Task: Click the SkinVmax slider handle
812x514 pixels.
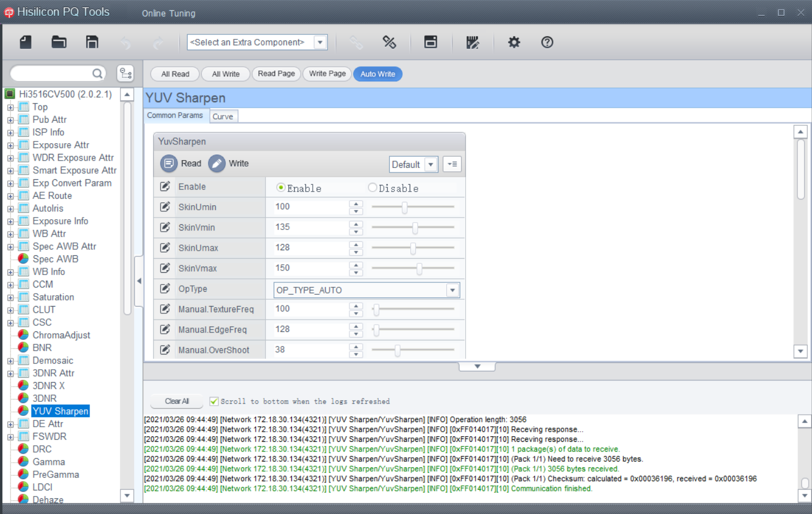Action: [419, 269]
